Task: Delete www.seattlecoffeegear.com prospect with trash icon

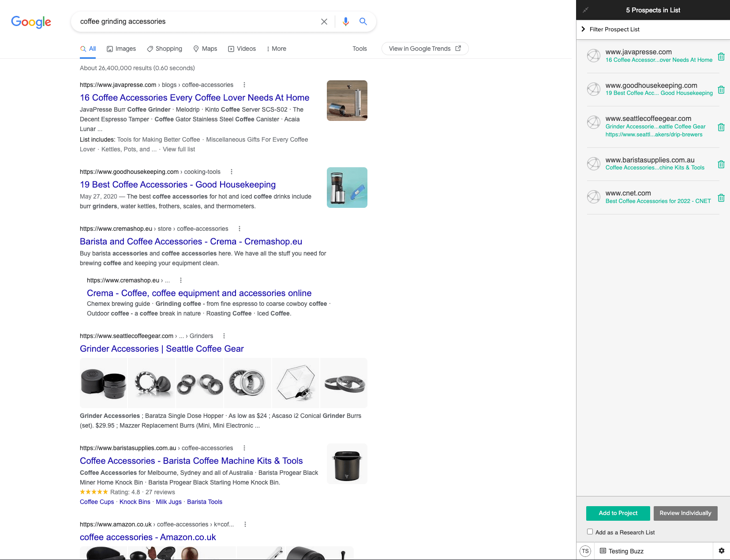Action: click(721, 127)
